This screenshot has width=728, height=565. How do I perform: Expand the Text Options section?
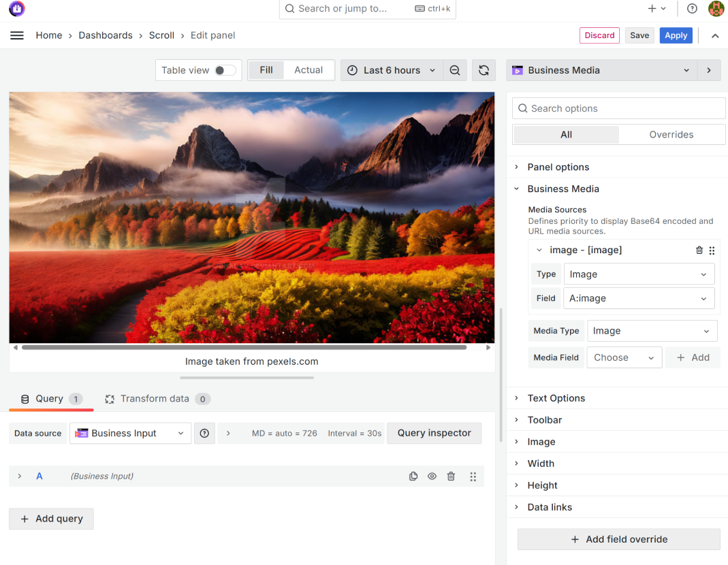[556, 398]
